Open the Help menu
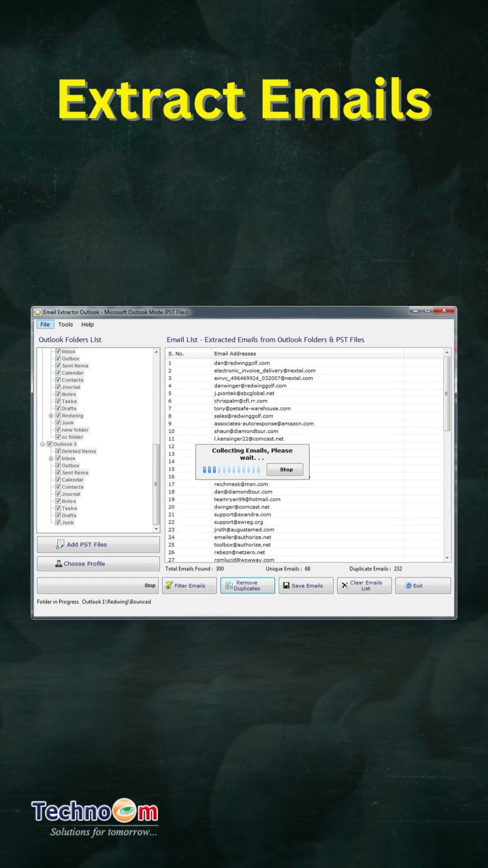Viewport: 488px width, 868px height. pos(88,325)
